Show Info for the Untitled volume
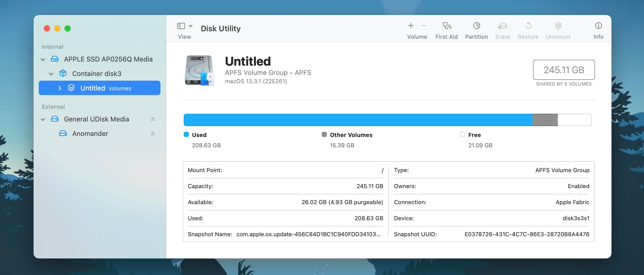 click(x=598, y=26)
